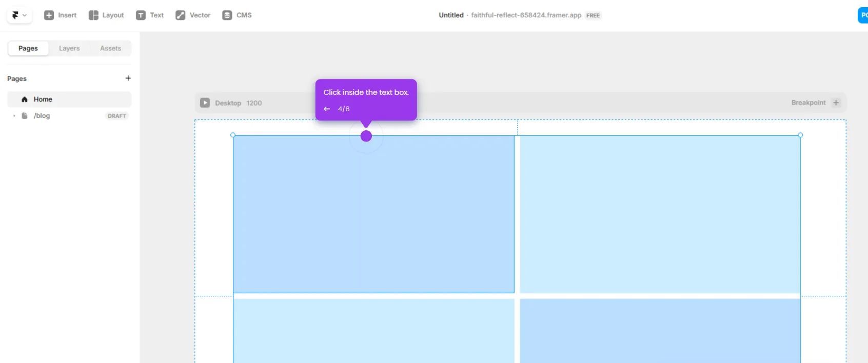
Task: Select the Vector pen tool icon
Action: point(180,15)
